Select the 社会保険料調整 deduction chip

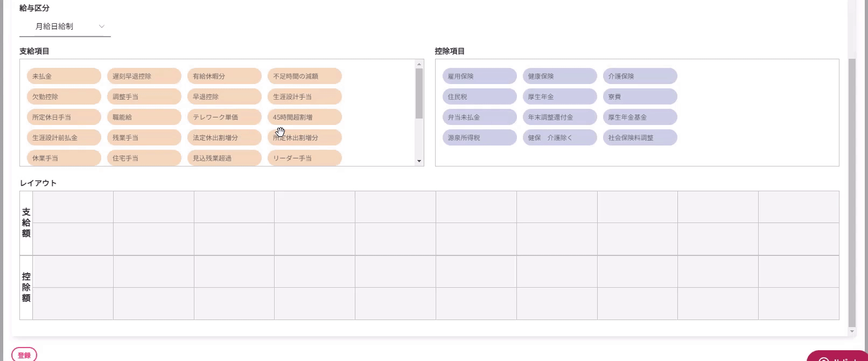click(x=640, y=138)
